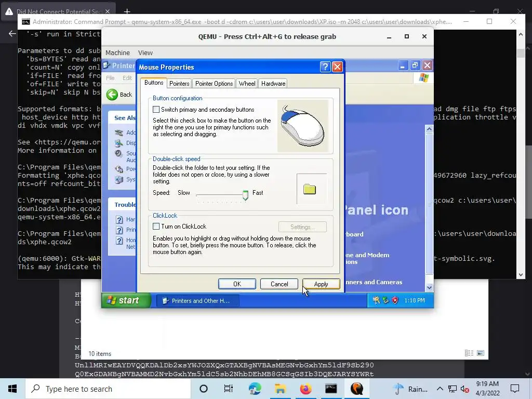Open a new browser tab
The height and width of the screenshot is (399, 532).
(127, 11)
